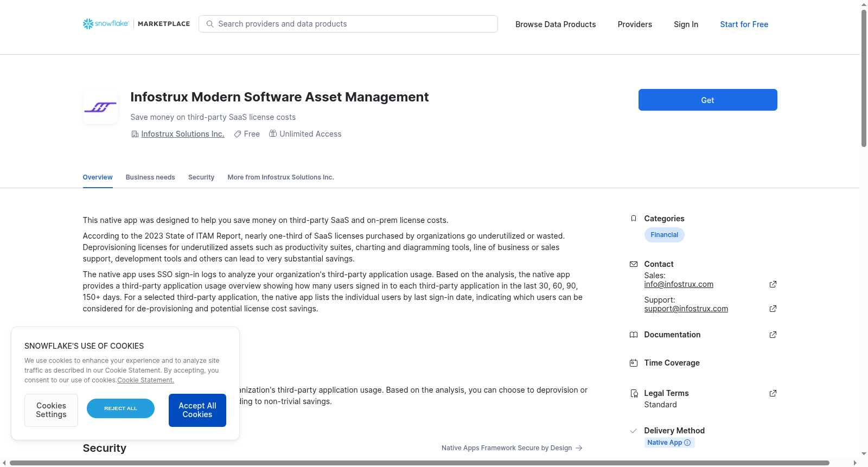Click the scroll down arrow of vertical scrollbar
Viewport: 868px width, 467px height.
864,454
